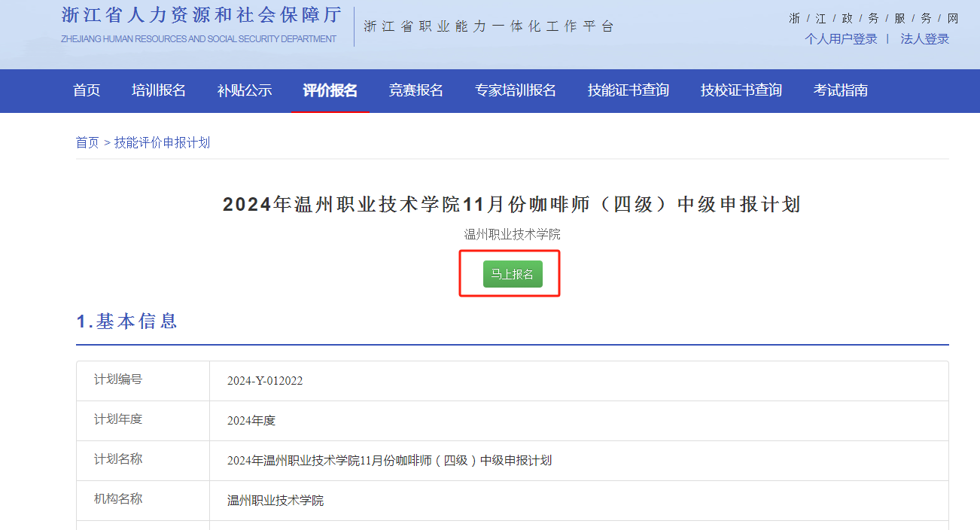Screen dimensions: 980x530
Task: Click the 首页 breadcrumb link
Action: point(87,142)
